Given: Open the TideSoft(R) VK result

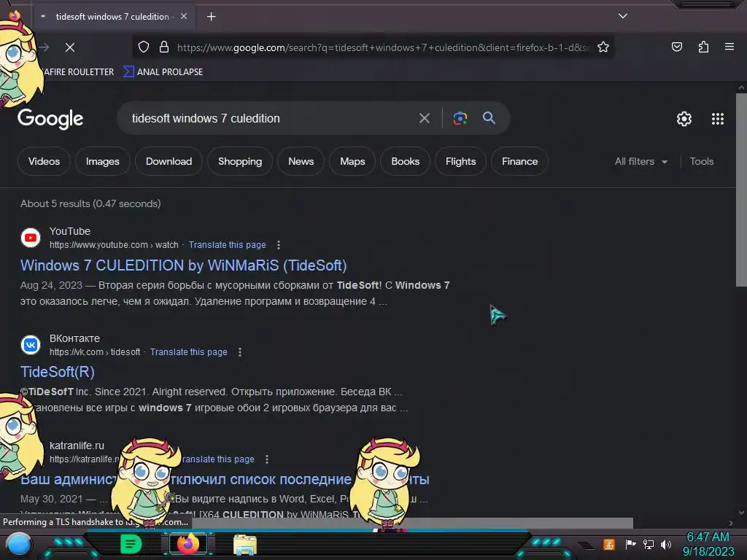Looking at the screenshot, I should (58, 372).
